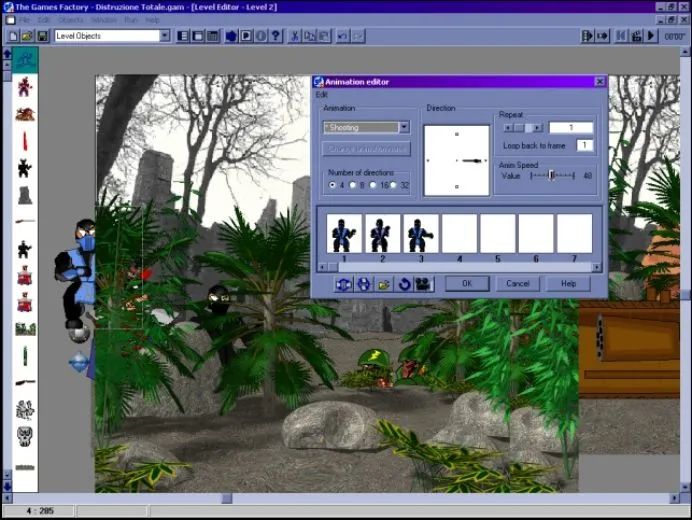Click the bottom dot in Direction box
Screen dimensions: 692x520
click(457, 187)
